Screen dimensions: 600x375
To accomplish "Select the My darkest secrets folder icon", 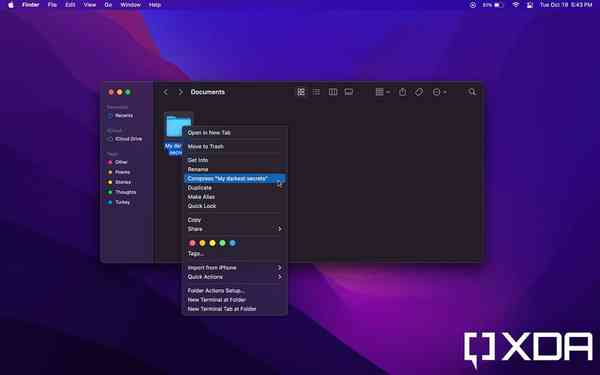I will coord(178,125).
